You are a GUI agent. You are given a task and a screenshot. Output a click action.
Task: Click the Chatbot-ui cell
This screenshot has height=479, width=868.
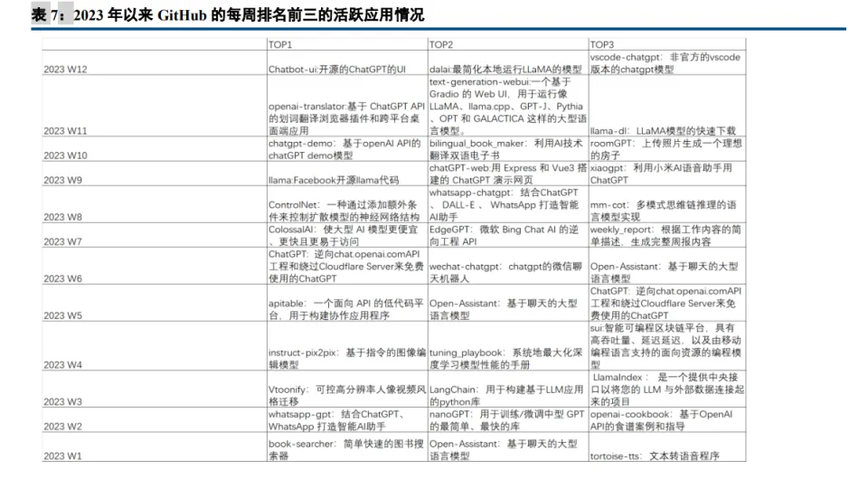click(x=337, y=69)
